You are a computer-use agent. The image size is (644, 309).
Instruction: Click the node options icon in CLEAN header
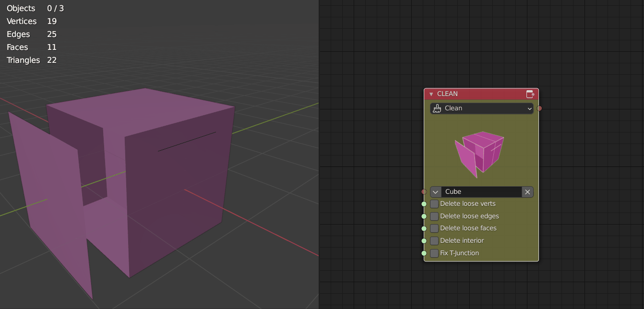pos(530,94)
